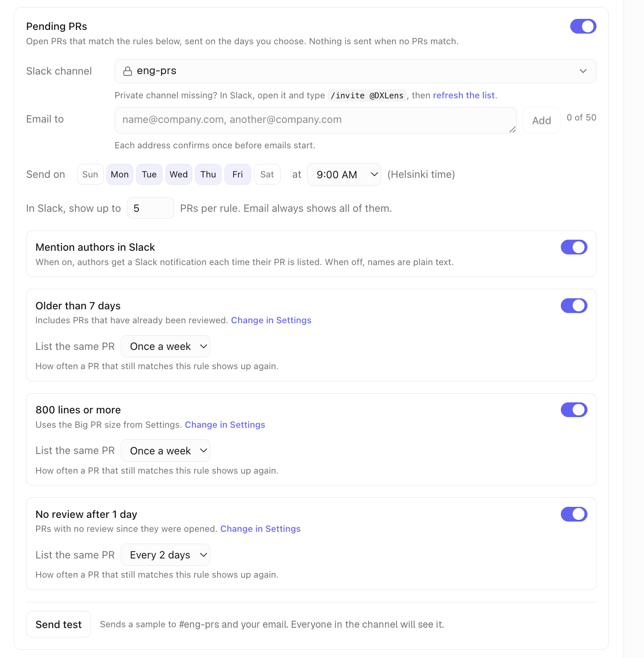Enable sending on Sun

point(90,175)
